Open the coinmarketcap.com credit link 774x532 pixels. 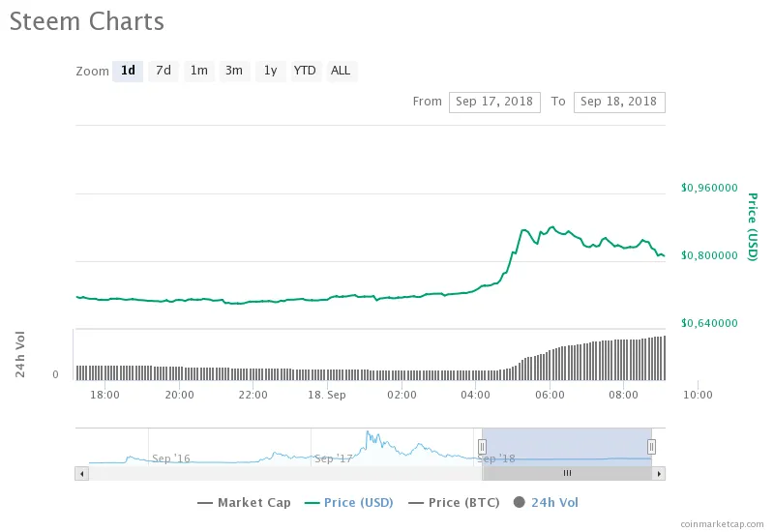coord(722,524)
